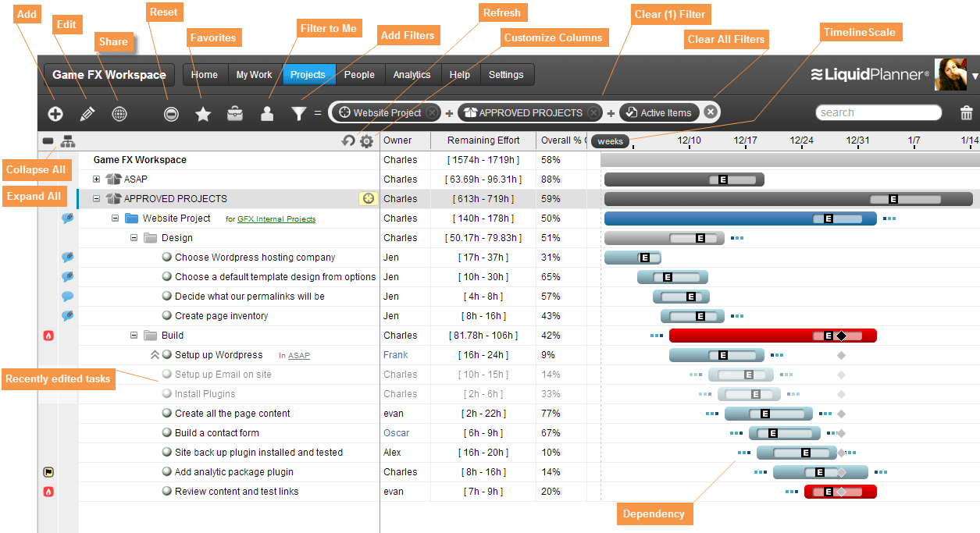This screenshot has width=980, height=533.
Task: Click the Add plus icon
Action: [x=55, y=113]
